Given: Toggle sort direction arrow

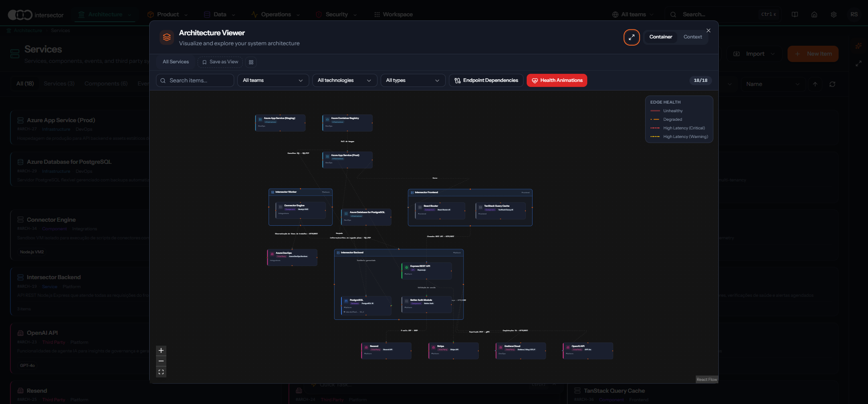Looking at the screenshot, I should tap(815, 84).
